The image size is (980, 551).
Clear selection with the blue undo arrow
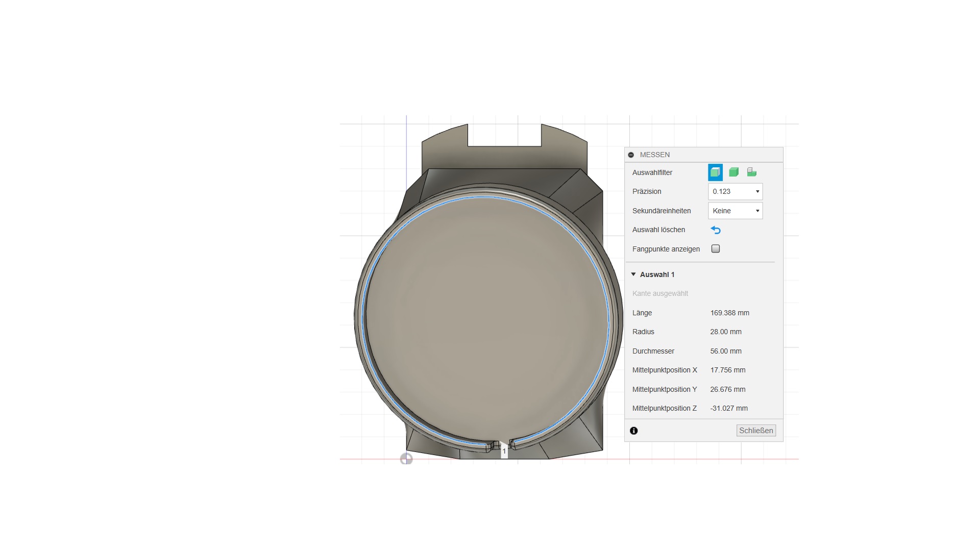click(716, 230)
